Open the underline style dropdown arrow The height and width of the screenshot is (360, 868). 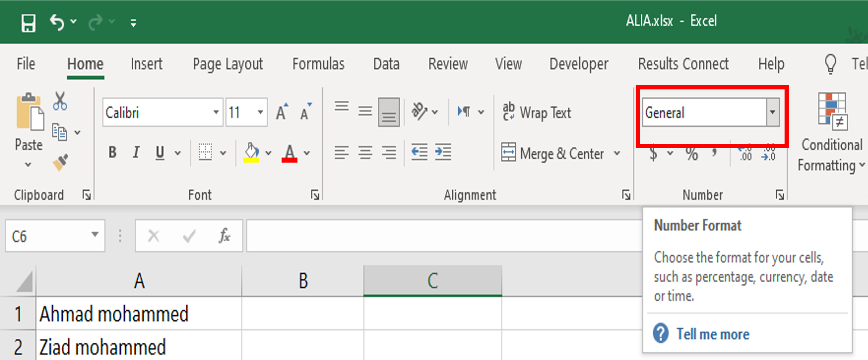177,153
